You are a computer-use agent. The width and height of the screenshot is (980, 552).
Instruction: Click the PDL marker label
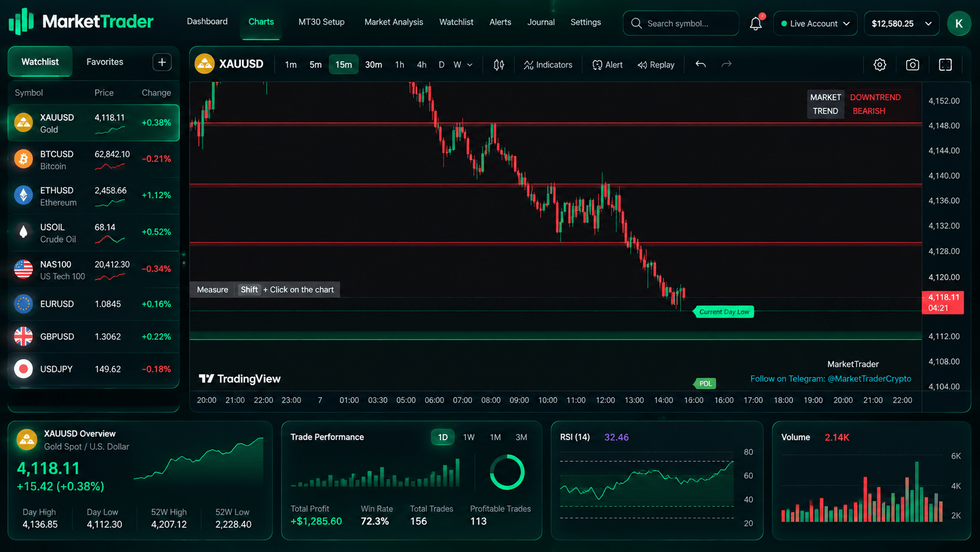click(x=705, y=384)
